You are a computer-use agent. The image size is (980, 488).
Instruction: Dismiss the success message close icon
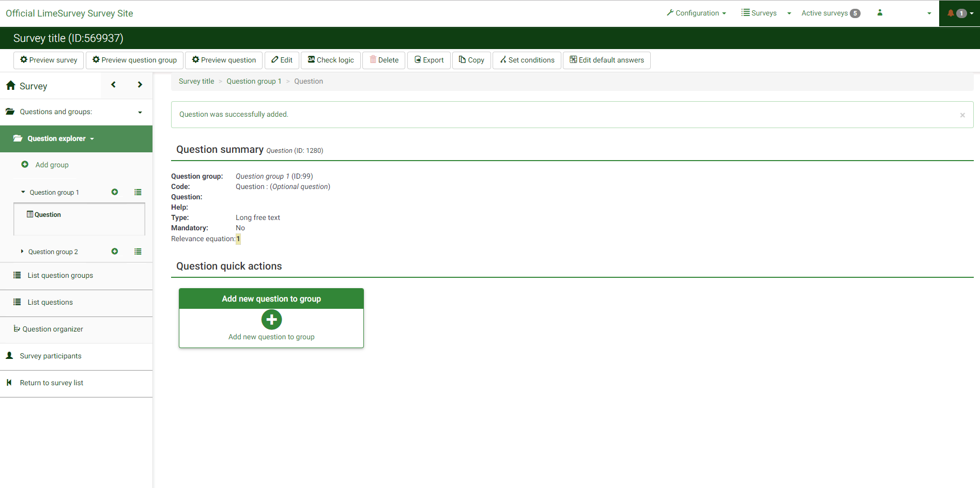(x=962, y=115)
